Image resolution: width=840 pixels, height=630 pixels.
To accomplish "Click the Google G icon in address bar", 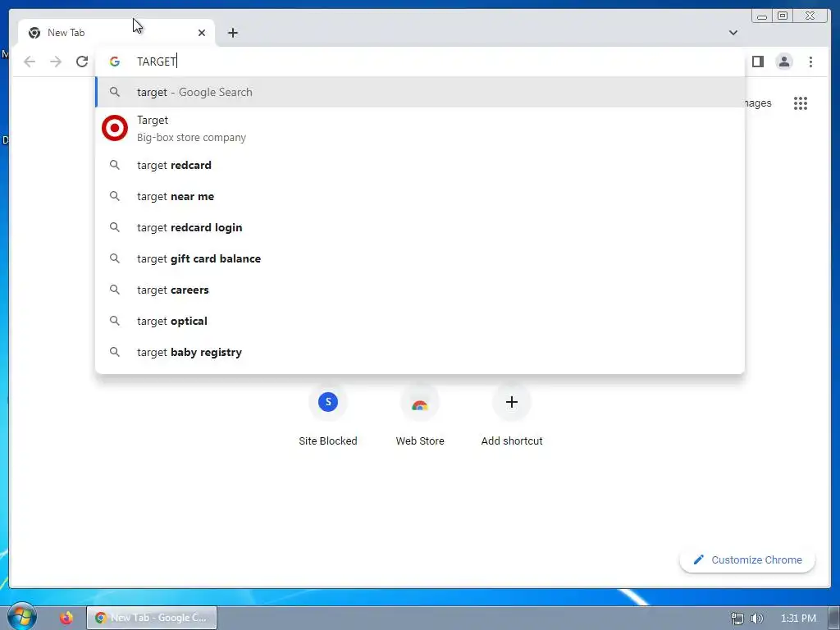I will (x=115, y=62).
